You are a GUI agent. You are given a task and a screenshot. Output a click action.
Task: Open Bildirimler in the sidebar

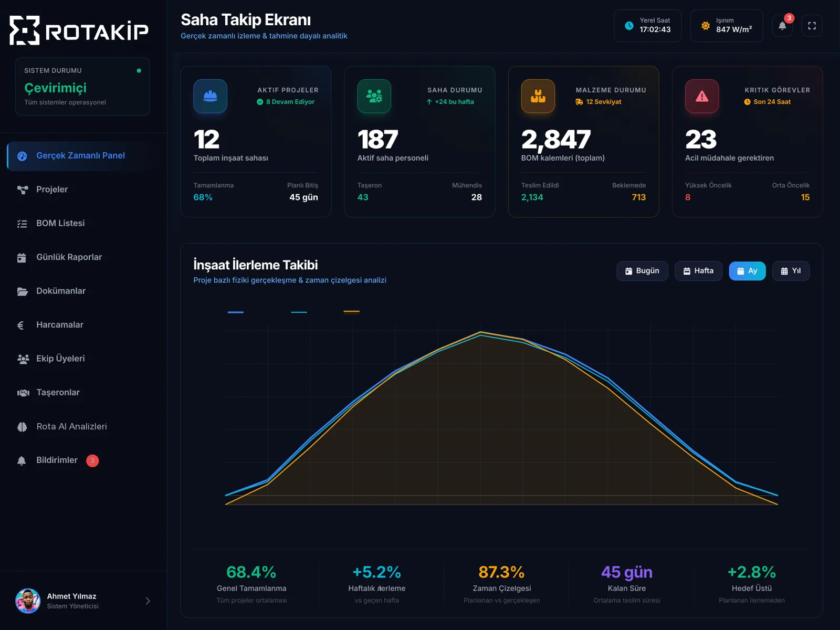(83, 460)
